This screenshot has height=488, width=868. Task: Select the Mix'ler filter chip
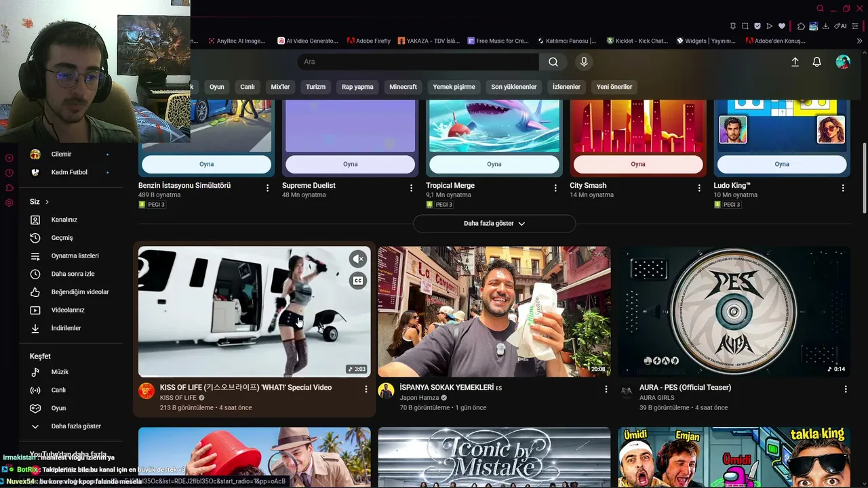pos(280,87)
